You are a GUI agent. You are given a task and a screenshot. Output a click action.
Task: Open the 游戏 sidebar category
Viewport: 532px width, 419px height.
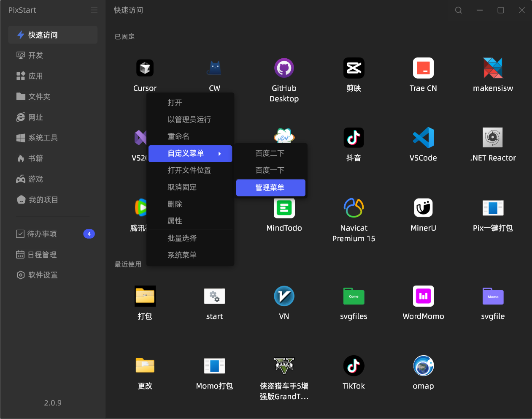click(53, 179)
